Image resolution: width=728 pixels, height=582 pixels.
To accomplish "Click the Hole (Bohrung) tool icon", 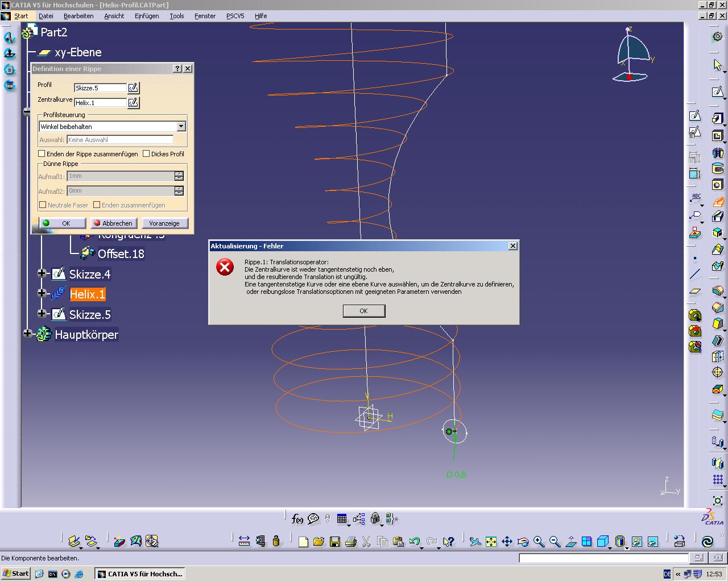I will [x=718, y=185].
